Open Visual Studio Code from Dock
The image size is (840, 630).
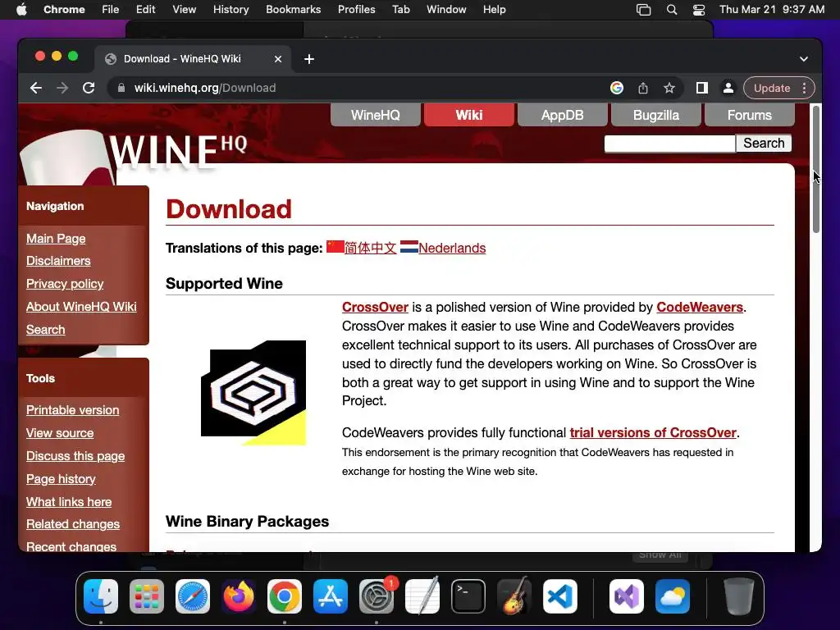(x=559, y=596)
